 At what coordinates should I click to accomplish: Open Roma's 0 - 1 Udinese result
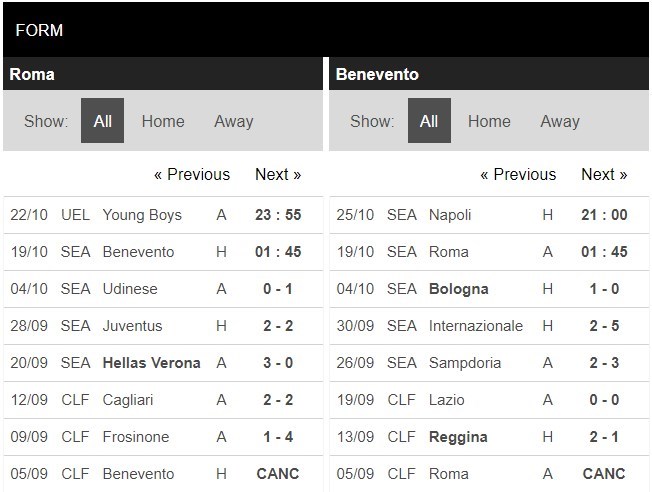coord(163,289)
